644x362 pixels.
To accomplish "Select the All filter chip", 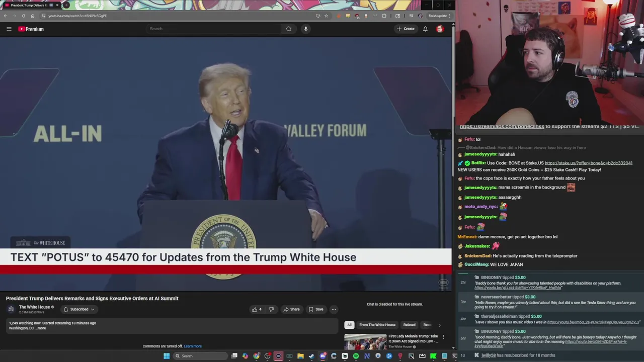I will click(349, 325).
